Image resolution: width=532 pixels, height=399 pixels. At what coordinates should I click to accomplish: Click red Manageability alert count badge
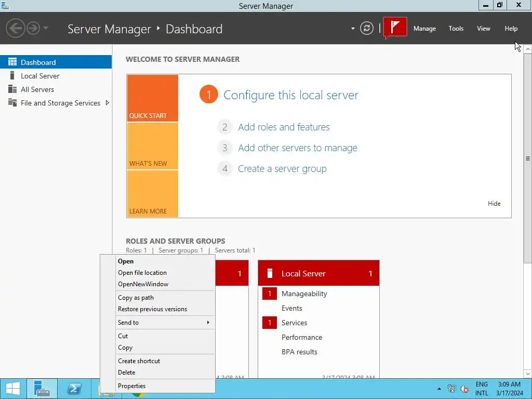270,294
